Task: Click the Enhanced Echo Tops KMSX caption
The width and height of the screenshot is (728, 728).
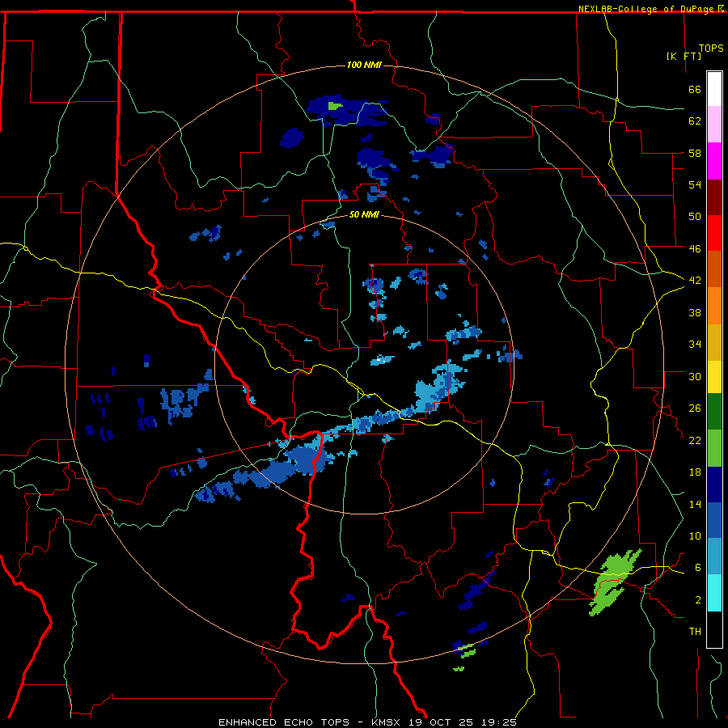Action: [367, 722]
